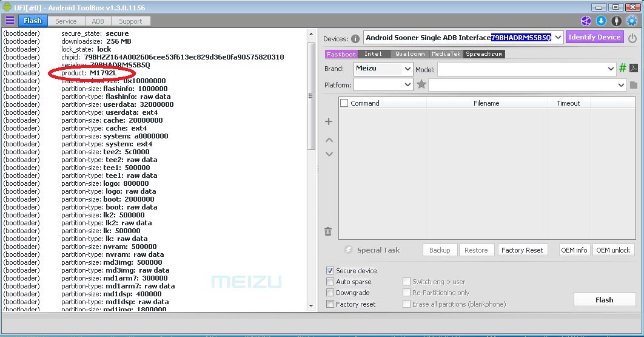The width and height of the screenshot is (644, 337).
Task: Open the PDF document icon
Action: click(634, 68)
